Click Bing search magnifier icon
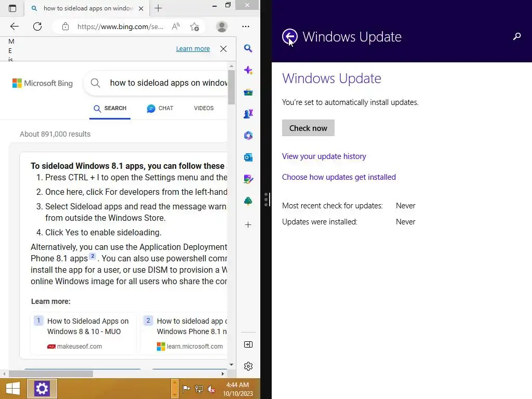The image size is (532, 399). 96,83
